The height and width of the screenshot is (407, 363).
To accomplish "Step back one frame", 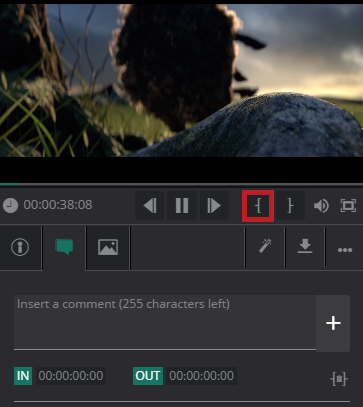I will point(150,205).
